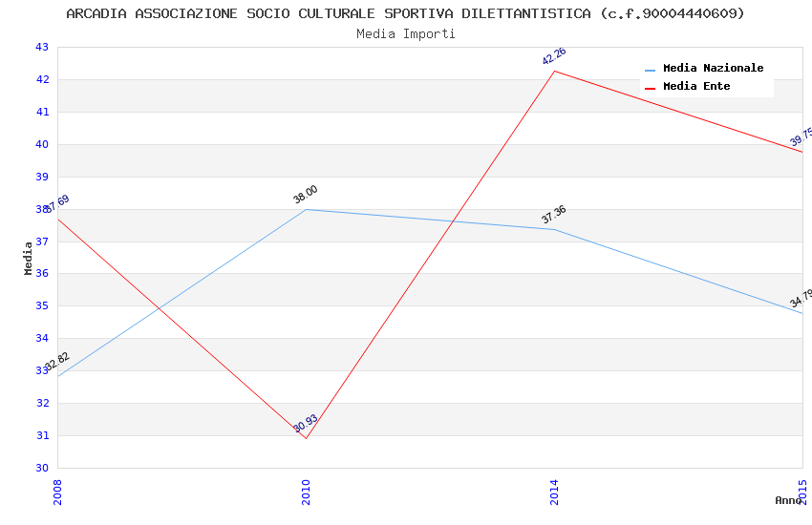Click the 30 y-axis tick label
The height and width of the screenshot is (525, 812).
[41, 468]
